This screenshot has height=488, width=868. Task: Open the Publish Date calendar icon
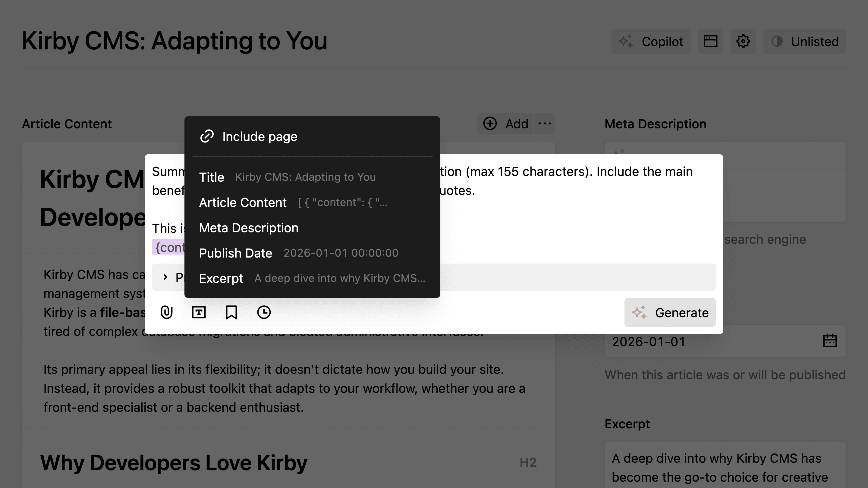(x=830, y=341)
